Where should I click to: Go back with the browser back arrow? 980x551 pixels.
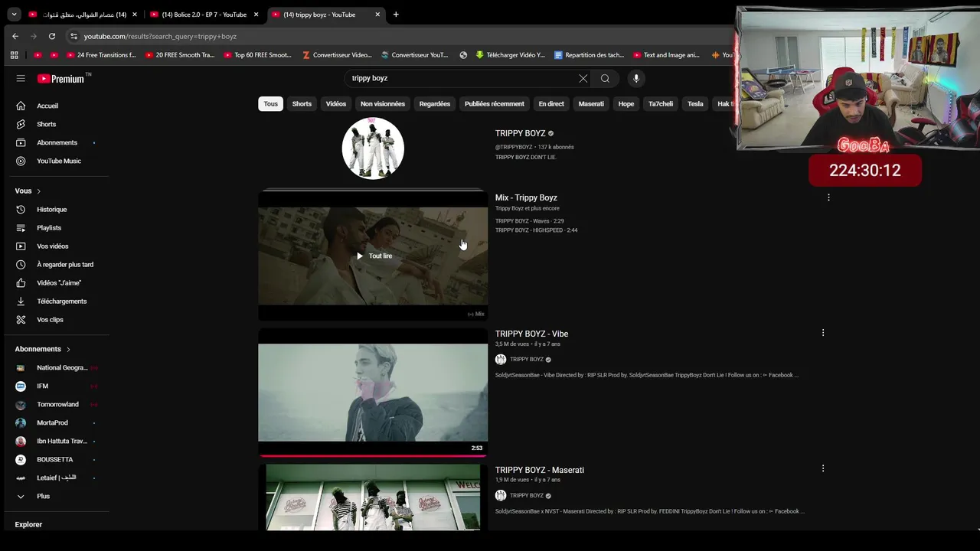coord(15,36)
